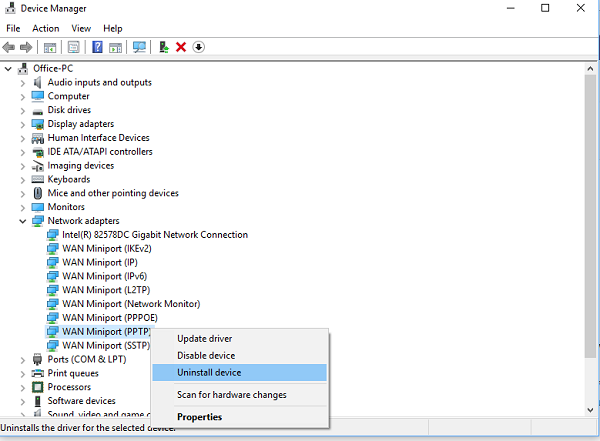Expand the Software devices category

[23, 402]
